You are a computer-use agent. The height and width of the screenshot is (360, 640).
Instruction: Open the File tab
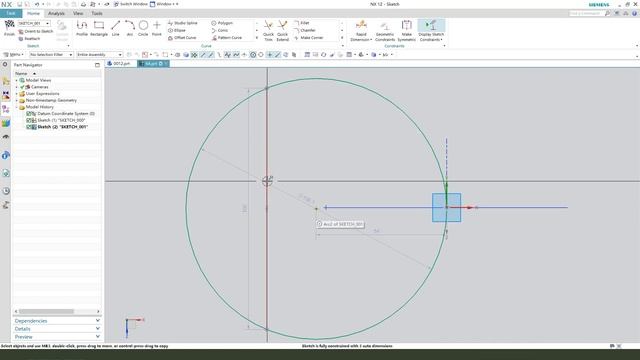pyautogui.click(x=11, y=13)
